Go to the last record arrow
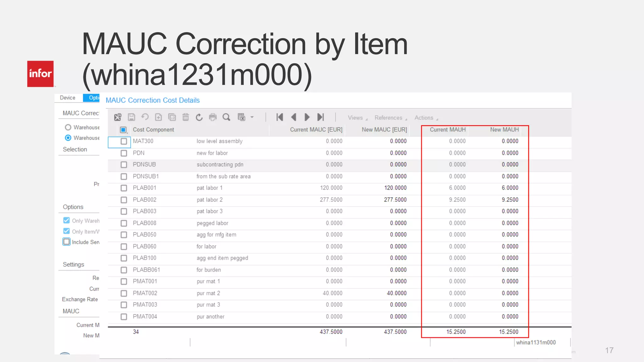 (320, 117)
